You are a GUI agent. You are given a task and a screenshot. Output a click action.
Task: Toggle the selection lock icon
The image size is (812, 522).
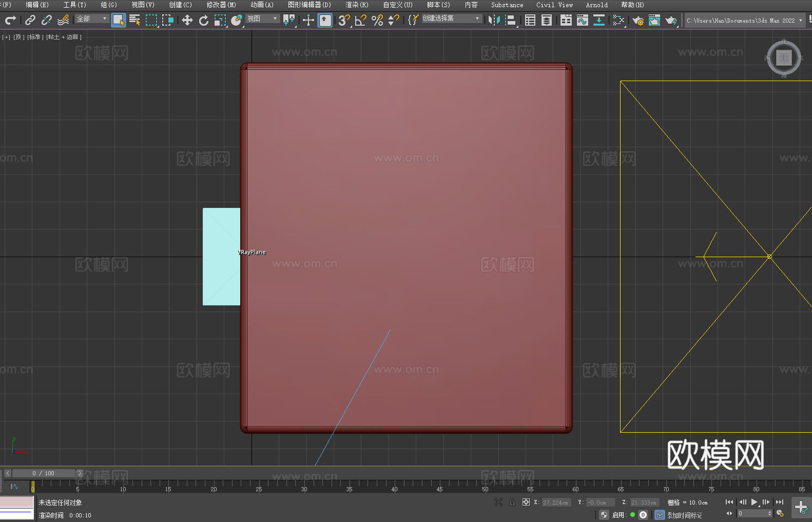(512, 502)
